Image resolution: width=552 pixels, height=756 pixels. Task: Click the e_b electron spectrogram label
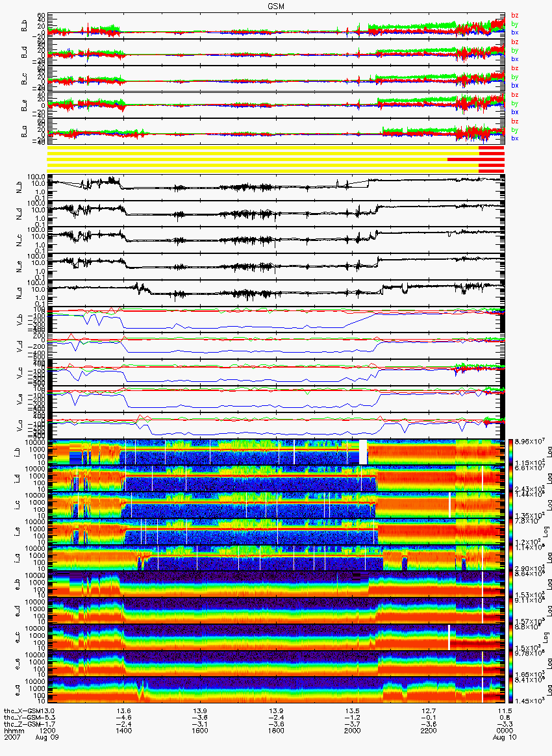pos(18,585)
